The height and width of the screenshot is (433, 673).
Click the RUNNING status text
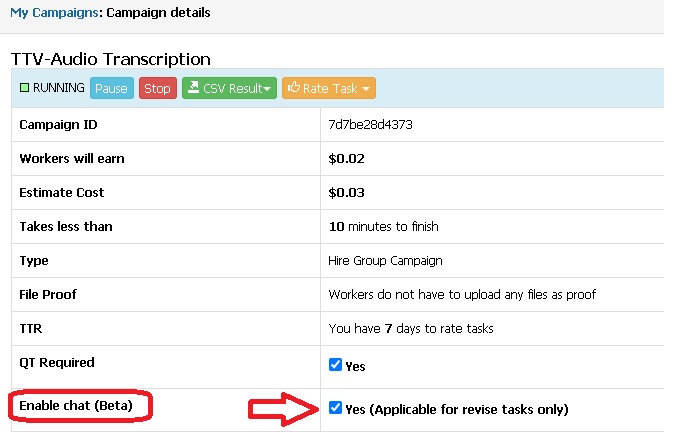[59, 88]
